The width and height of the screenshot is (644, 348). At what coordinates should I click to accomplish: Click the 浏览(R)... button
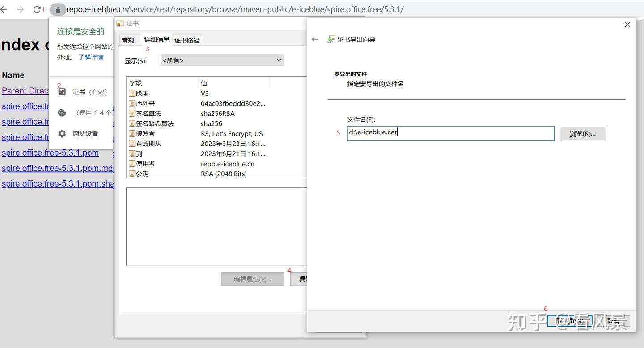(583, 133)
